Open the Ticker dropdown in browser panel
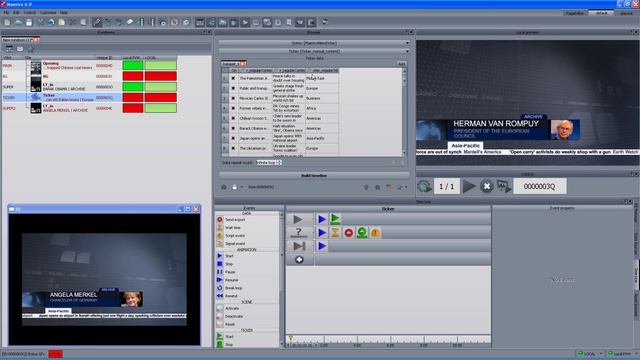Image resolution: width=640 pixels, height=360 pixels. [x=314, y=51]
